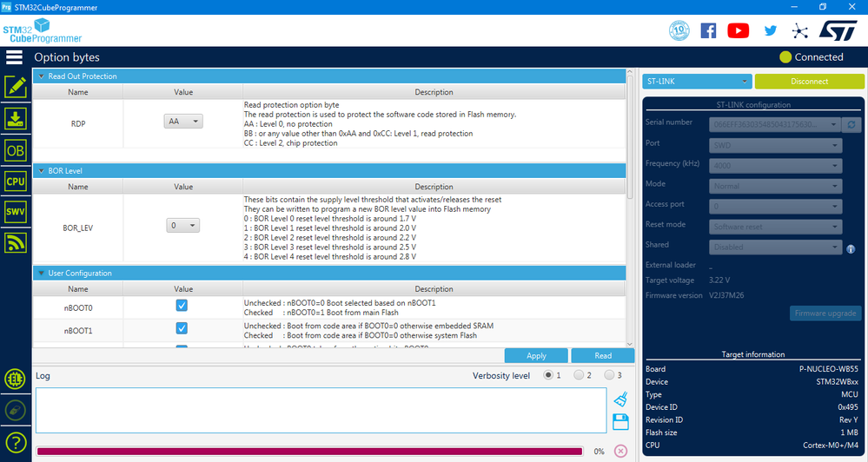Click the STM32CubeProgrammer logo
Viewport: 868px width, 462px height.
pos(42,31)
